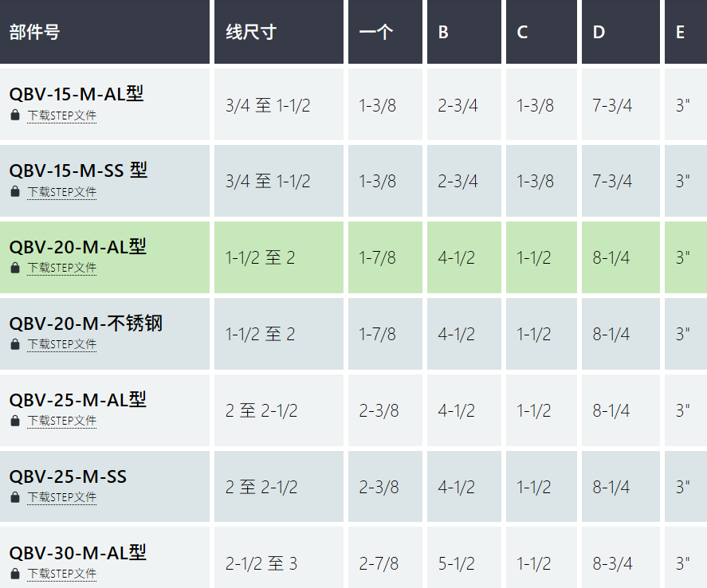The image size is (707, 588).
Task: Click the QBV-30-M-AL型 part number
Action: click(x=77, y=553)
